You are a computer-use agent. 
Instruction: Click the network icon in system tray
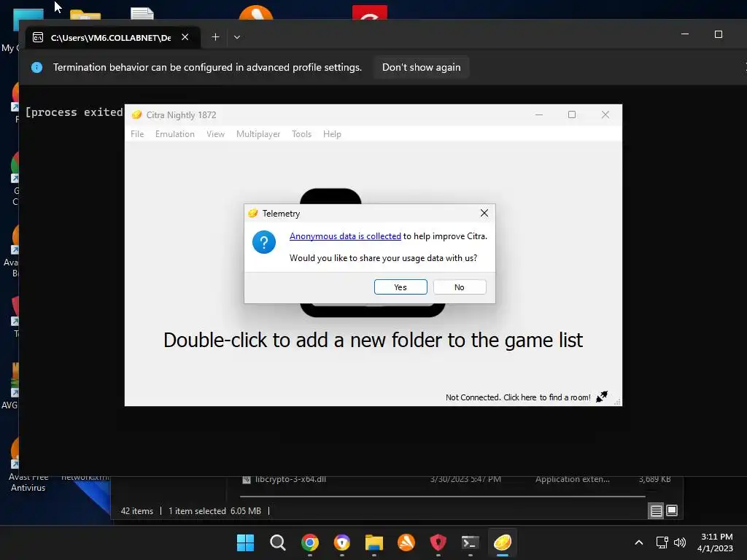click(x=662, y=542)
